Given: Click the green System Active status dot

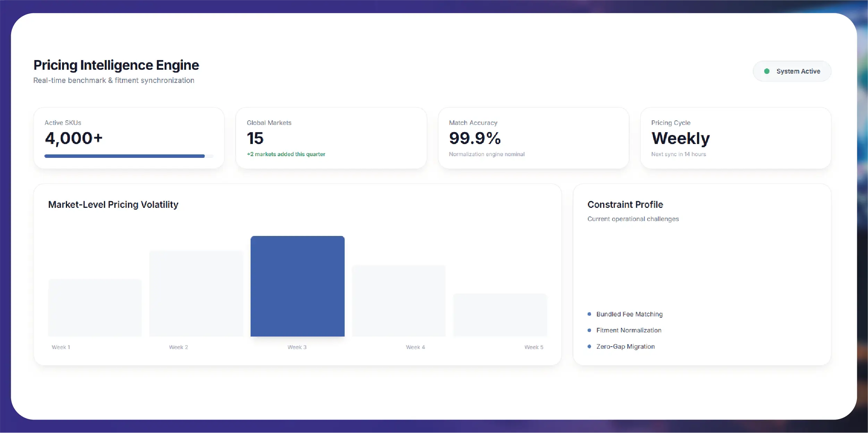Looking at the screenshot, I should [767, 71].
